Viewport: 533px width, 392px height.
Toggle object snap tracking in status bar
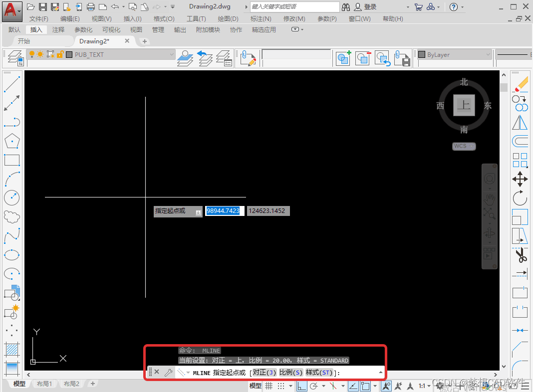(x=353, y=386)
